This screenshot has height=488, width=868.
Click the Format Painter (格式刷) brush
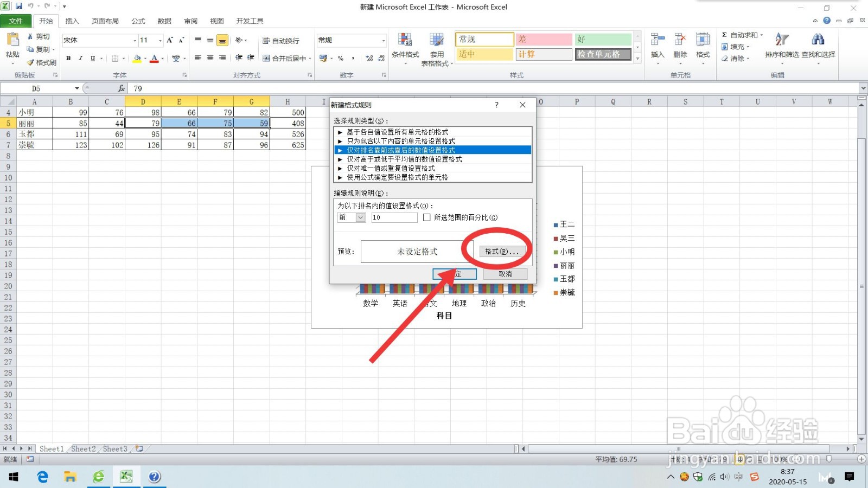pyautogui.click(x=30, y=62)
